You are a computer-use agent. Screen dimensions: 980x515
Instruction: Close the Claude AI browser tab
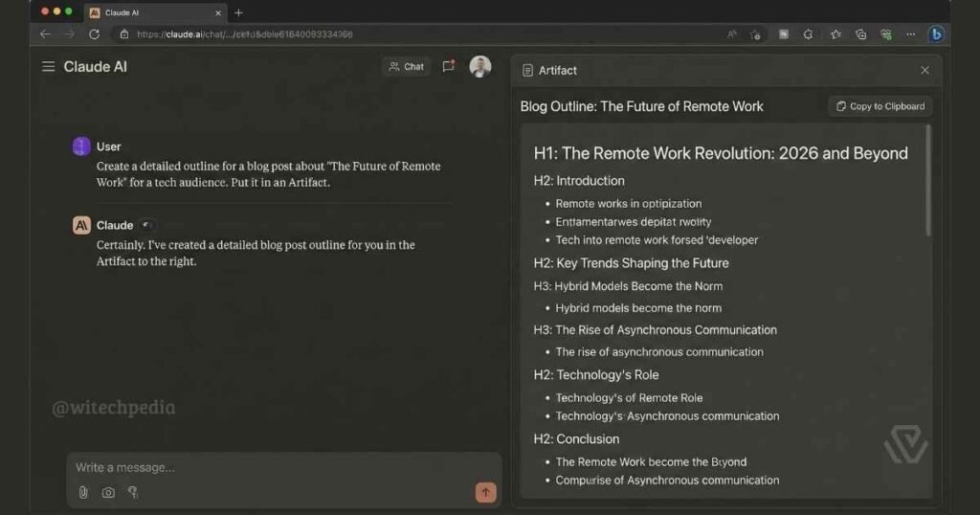point(218,12)
